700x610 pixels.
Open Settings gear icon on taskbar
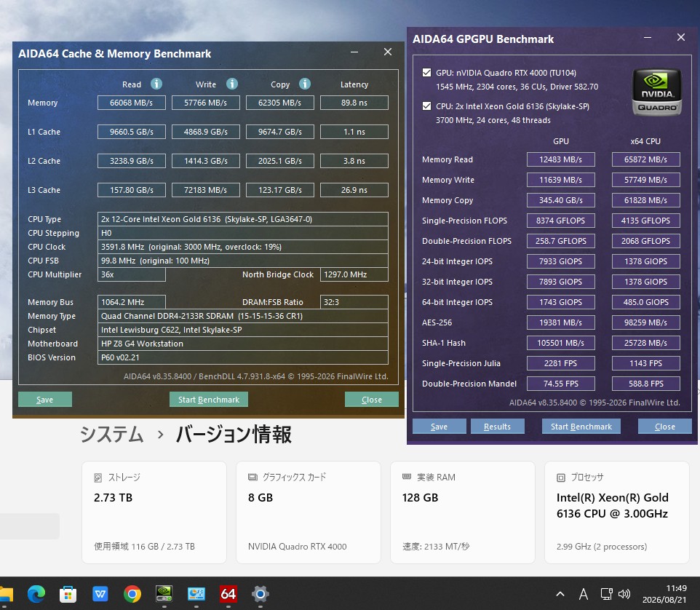pos(260,594)
